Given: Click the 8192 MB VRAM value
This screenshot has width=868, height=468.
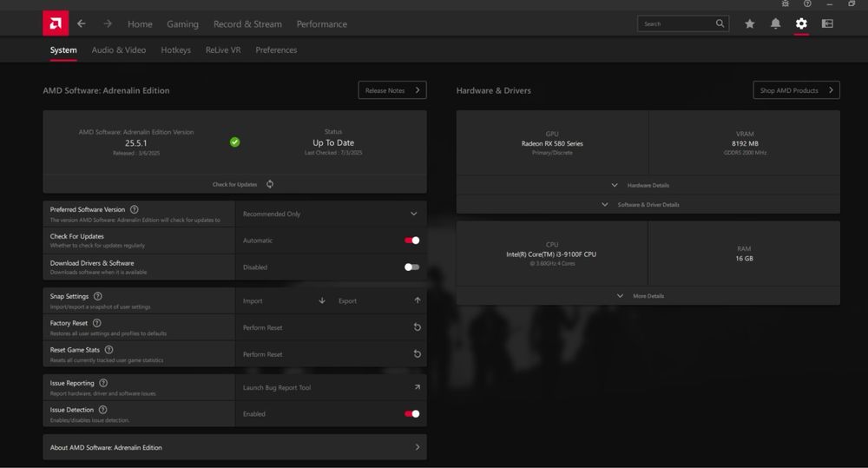Looking at the screenshot, I should 745,143.
